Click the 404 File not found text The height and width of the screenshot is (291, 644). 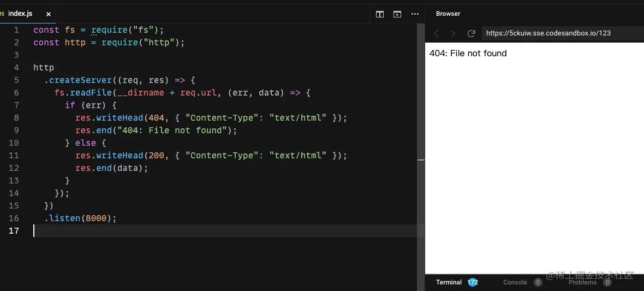[x=468, y=53]
